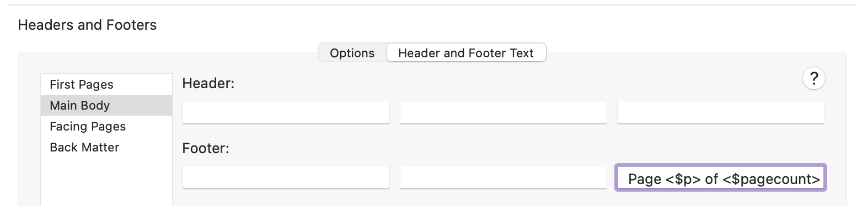Click the Headers and Footers section heading
Screen dimensions: 868x206
pos(87,25)
